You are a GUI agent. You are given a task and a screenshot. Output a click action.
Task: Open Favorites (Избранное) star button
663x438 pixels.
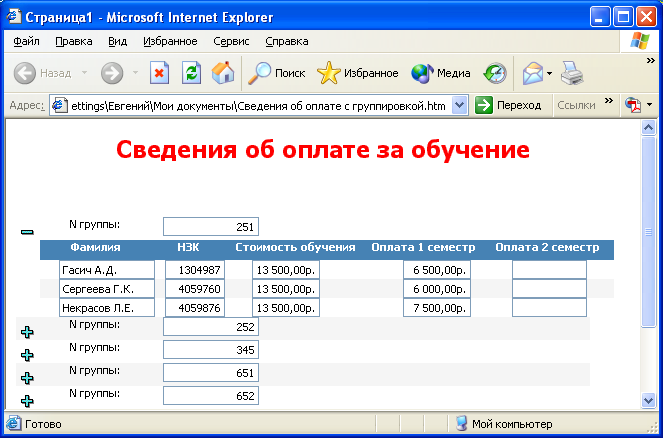(357, 73)
